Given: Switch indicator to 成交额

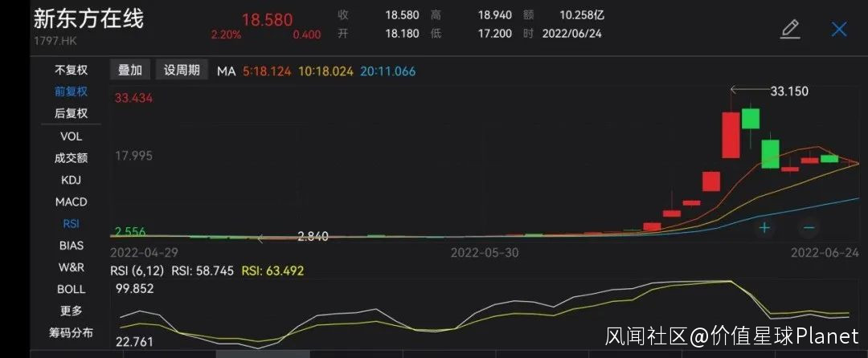Looking at the screenshot, I should point(71,158).
